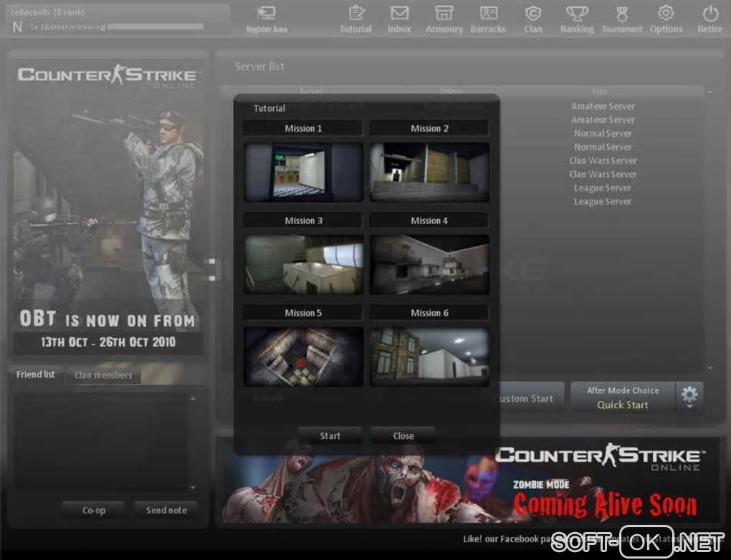731x560 pixels.
Task: Select the Mission 4 label
Action: click(x=429, y=221)
